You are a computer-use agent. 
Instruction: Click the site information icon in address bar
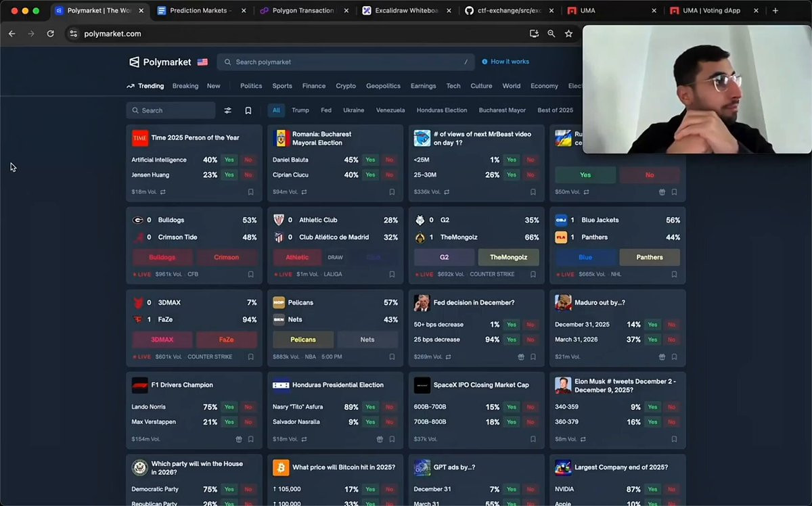[x=74, y=34]
